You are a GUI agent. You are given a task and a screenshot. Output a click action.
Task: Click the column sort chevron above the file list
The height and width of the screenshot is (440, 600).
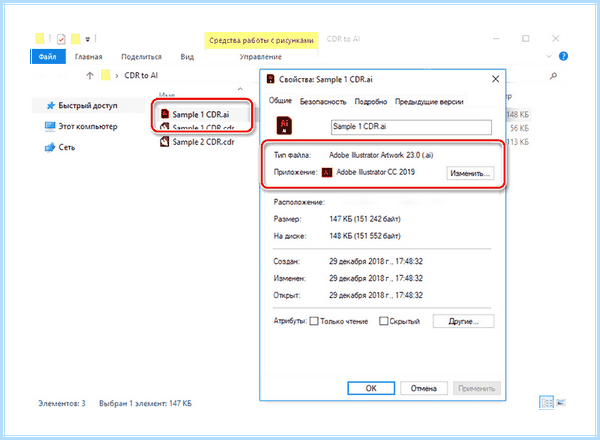click(240, 89)
